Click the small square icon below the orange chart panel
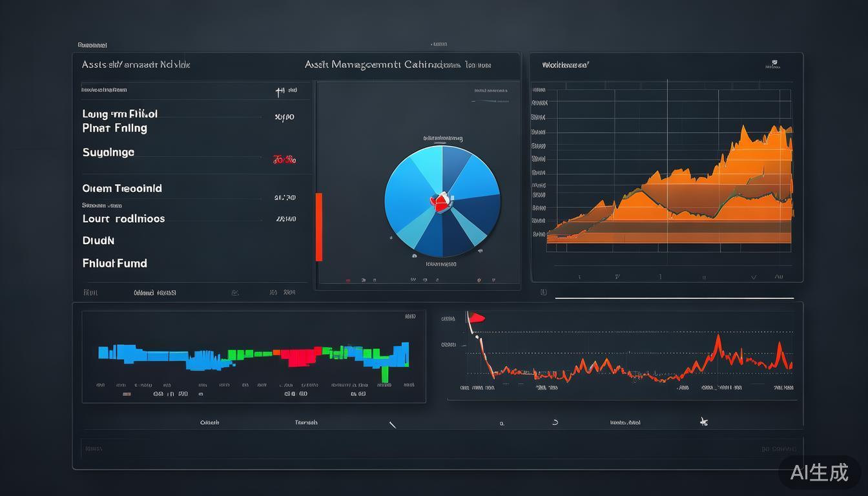 point(543,293)
